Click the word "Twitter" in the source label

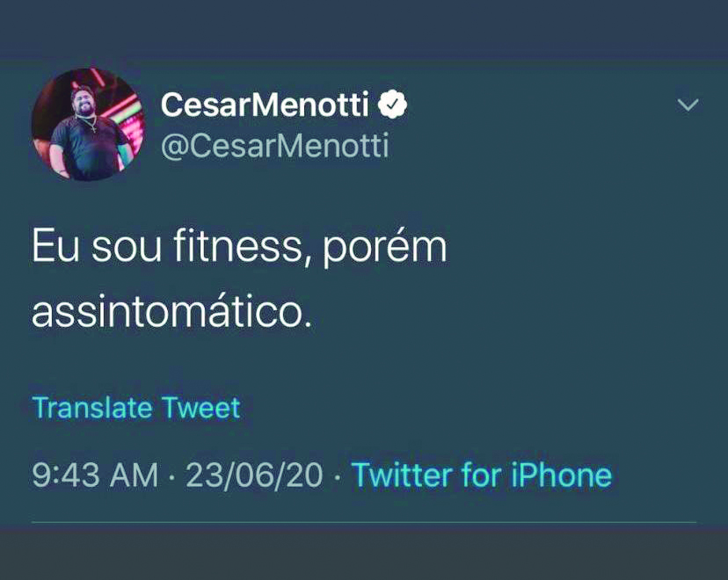(402, 475)
